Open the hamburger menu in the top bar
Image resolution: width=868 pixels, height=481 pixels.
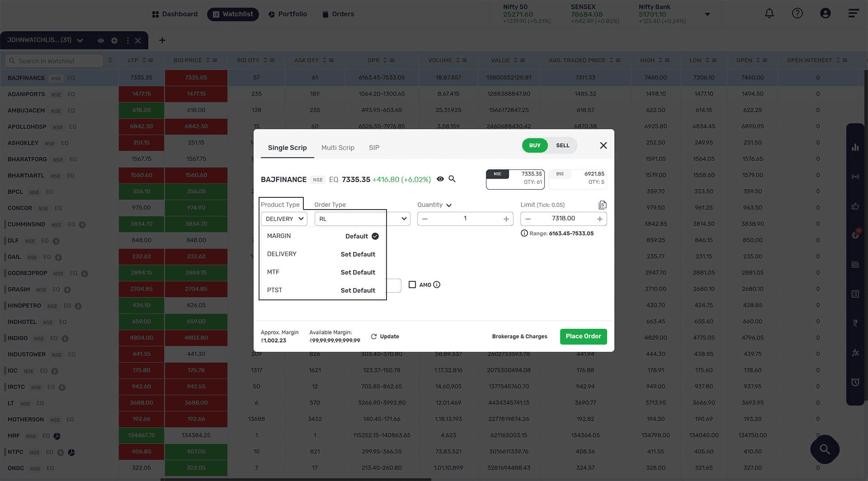[x=853, y=14]
